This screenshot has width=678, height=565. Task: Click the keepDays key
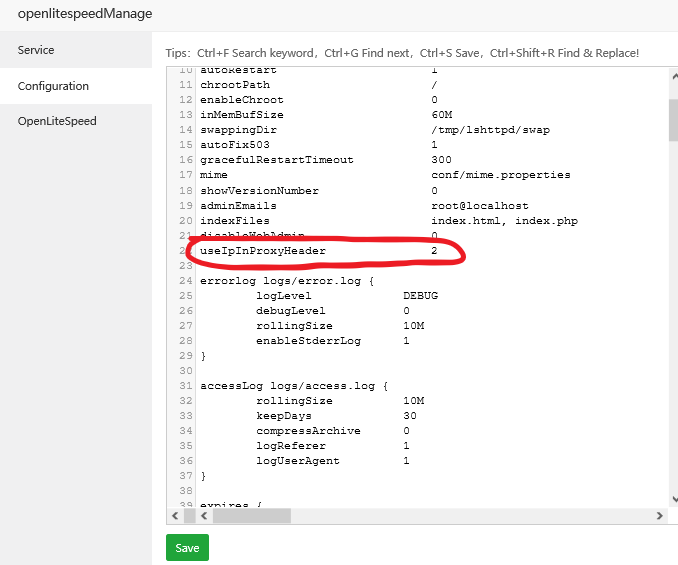click(x=284, y=416)
